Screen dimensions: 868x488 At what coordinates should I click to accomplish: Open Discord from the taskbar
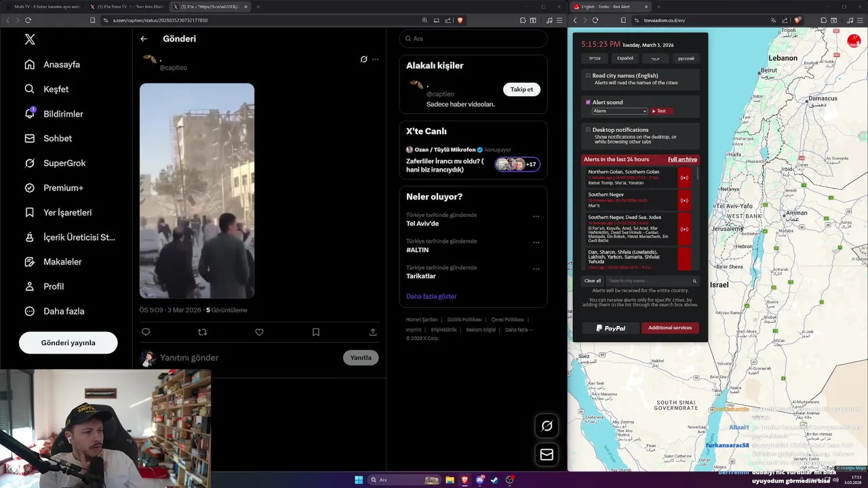tap(479, 480)
